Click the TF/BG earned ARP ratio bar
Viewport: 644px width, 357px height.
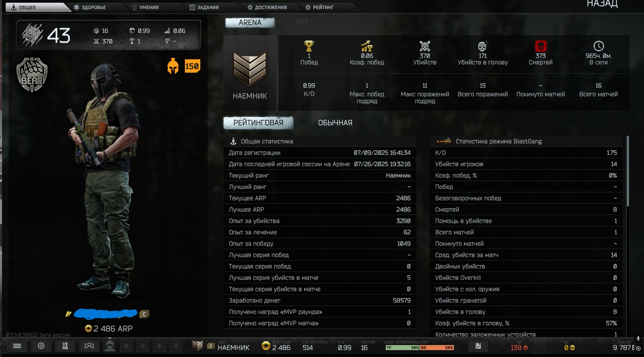(420, 348)
